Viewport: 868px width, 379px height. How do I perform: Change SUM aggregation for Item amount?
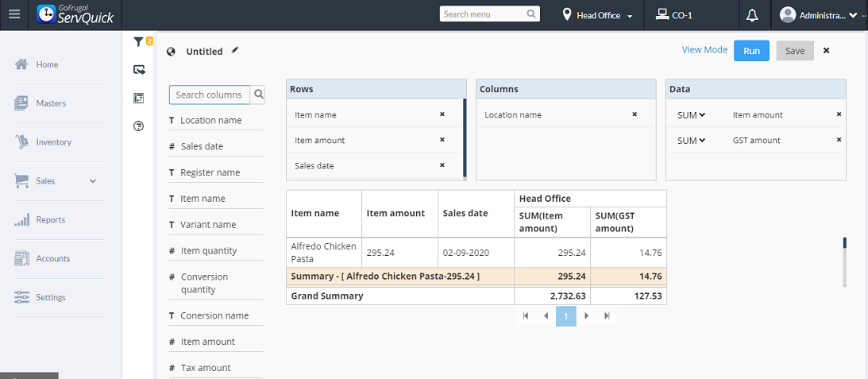pos(691,115)
